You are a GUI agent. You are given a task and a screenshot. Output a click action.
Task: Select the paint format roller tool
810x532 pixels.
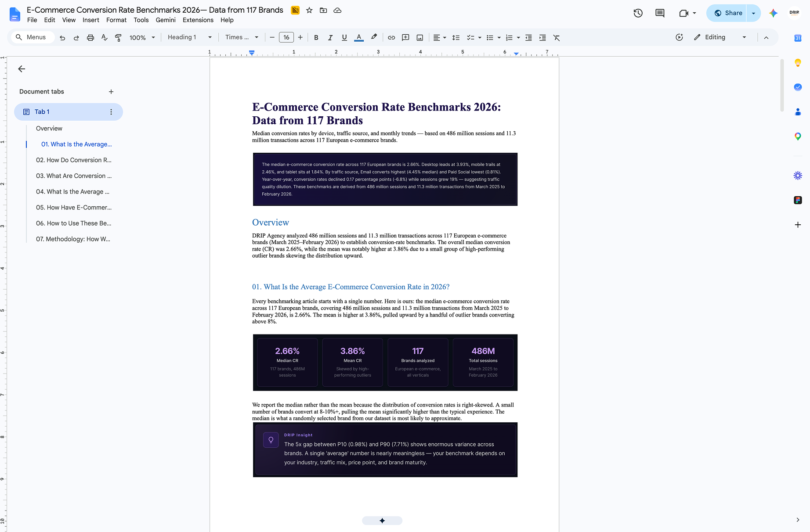click(118, 38)
